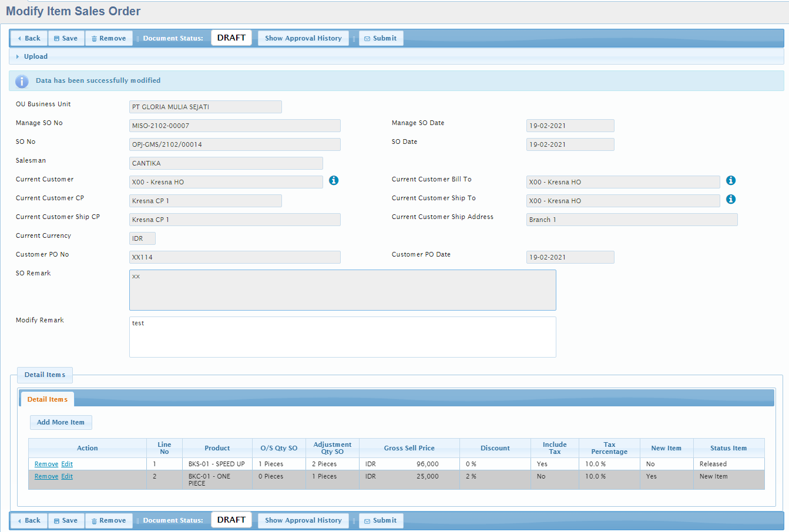Click the Current Currency field IDR
The height and width of the screenshot is (532, 789).
(x=142, y=238)
